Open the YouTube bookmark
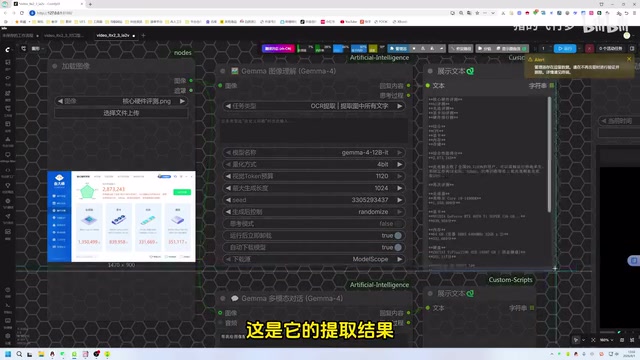This screenshot has height=360, width=640. (x=348, y=22)
